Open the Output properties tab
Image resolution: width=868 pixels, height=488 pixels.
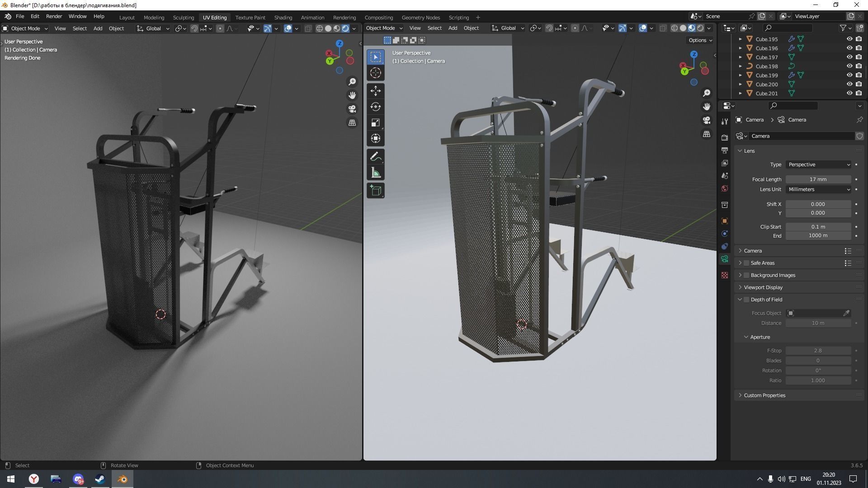point(725,150)
